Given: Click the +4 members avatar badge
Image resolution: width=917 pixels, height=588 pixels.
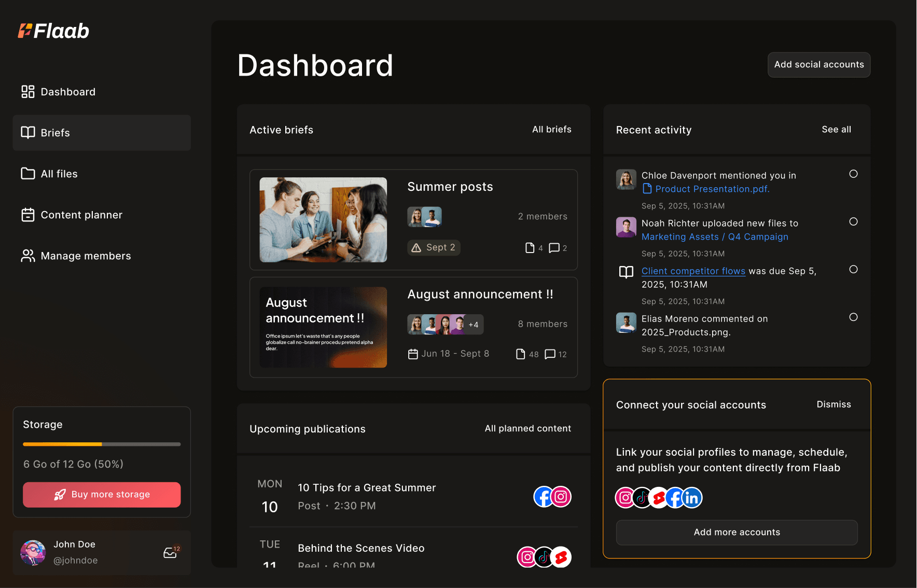Looking at the screenshot, I should 474,325.
